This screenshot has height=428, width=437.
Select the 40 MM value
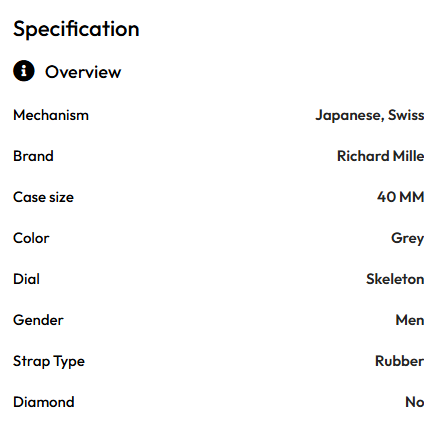tap(400, 197)
